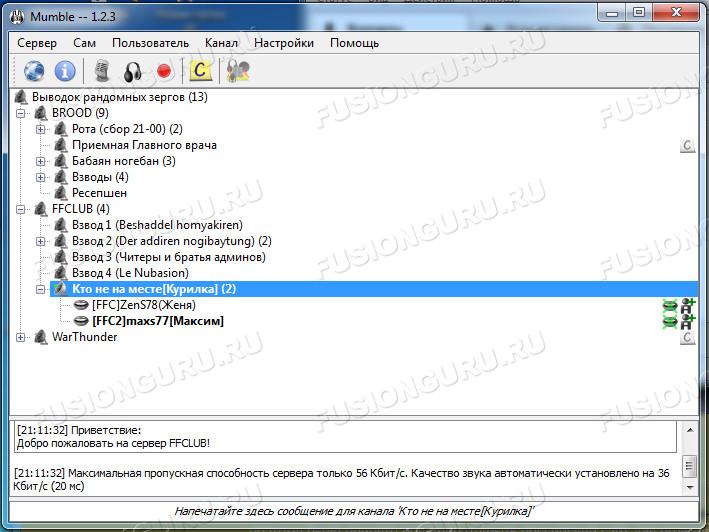Click authenticated icon on maxs77 row
Viewport: 709px width, 532px height.
point(688,322)
